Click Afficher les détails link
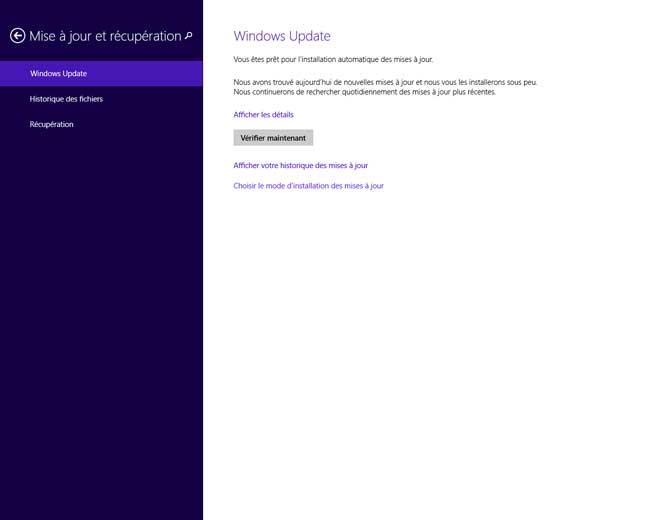 click(263, 115)
